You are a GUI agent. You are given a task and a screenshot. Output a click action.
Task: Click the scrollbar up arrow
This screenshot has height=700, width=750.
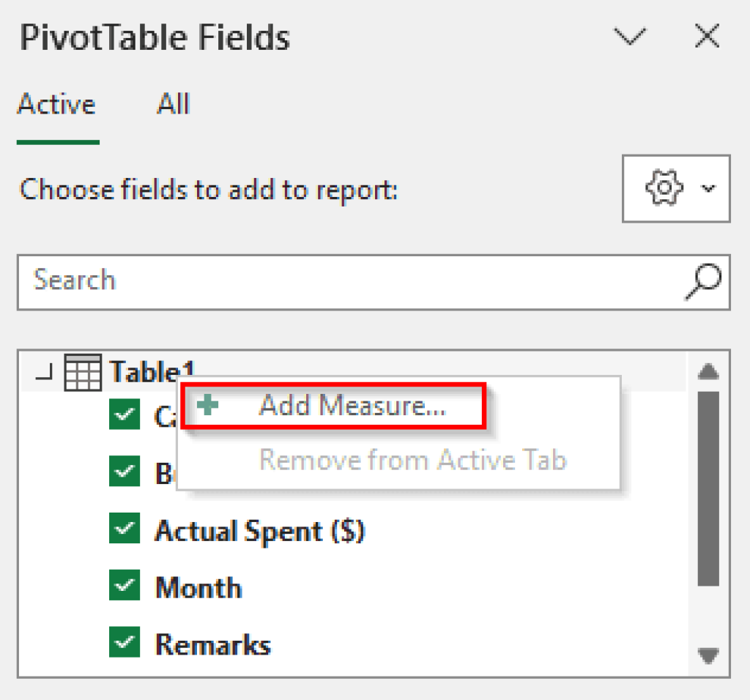point(708,372)
